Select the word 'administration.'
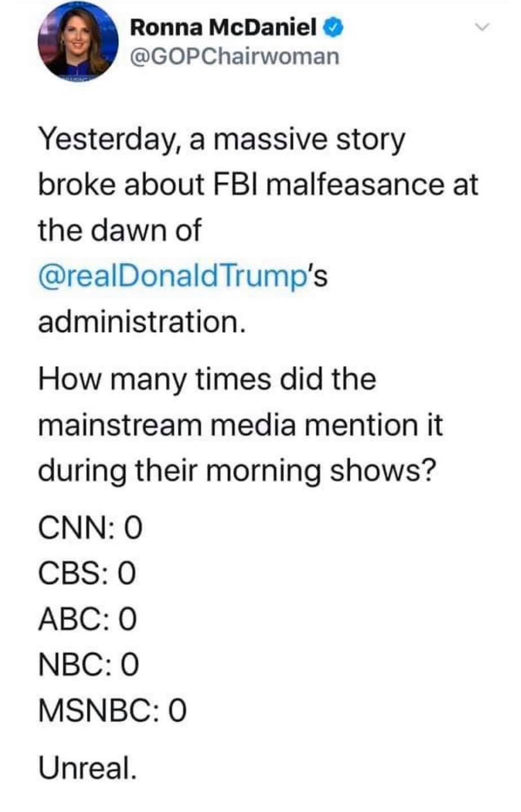 coord(142,323)
